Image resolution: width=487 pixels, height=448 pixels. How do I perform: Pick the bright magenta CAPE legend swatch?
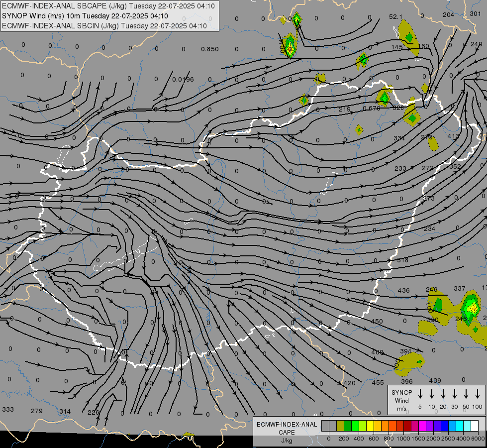click(422, 426)
